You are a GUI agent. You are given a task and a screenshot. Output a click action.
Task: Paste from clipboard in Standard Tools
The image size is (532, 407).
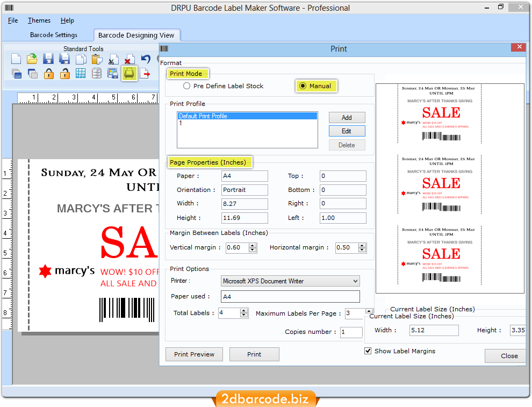point(97,59)
